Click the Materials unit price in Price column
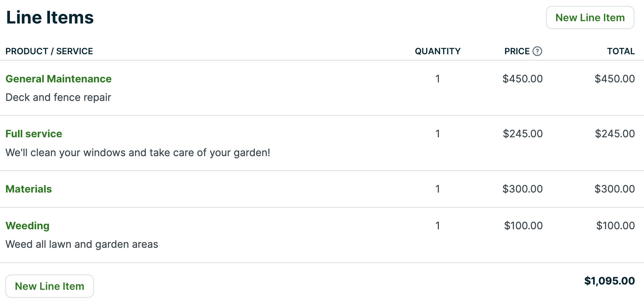The height and width of the screenshot is (307, 644). pyautogui.click(x=522, y=189)
